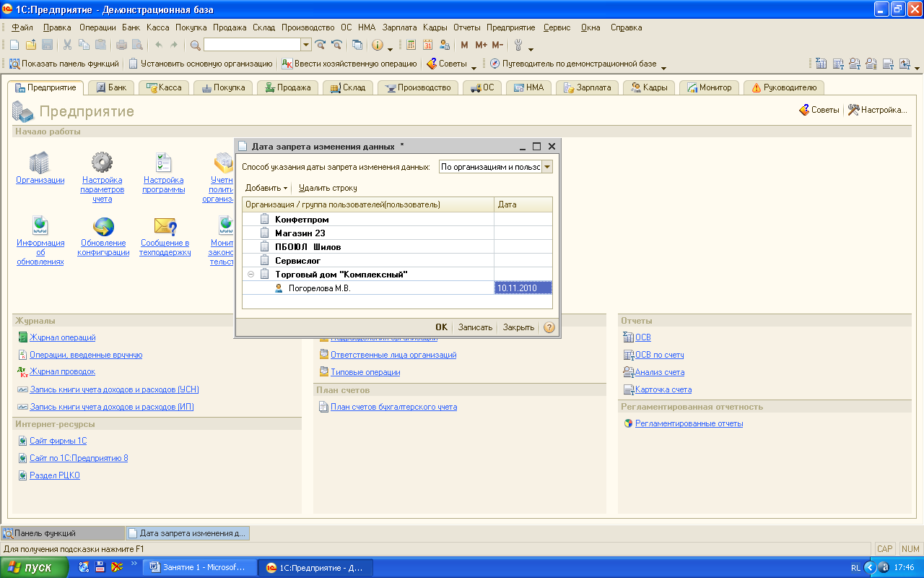
Task: Click Ввести хозяйственную операцию toolbar button
Action: coord(349,64)
